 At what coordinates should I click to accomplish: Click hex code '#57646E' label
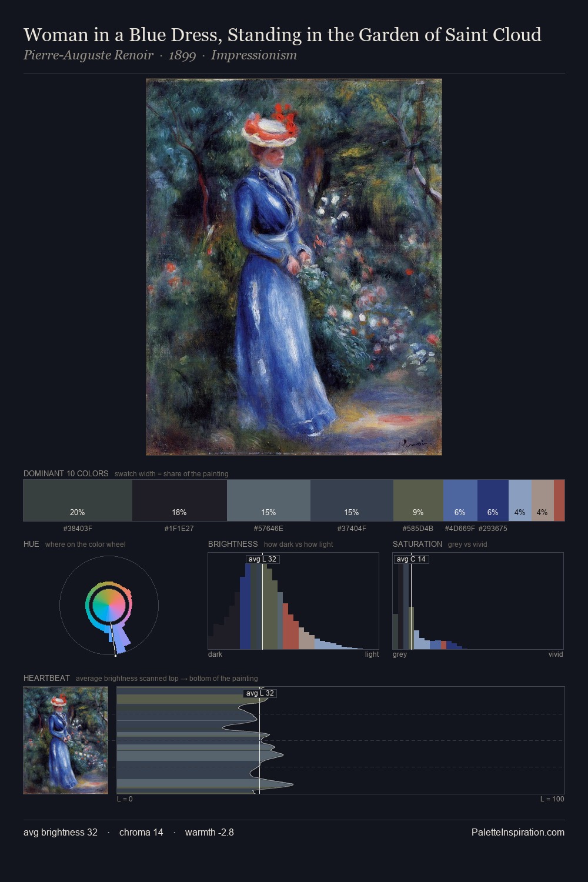pos(269,529)
